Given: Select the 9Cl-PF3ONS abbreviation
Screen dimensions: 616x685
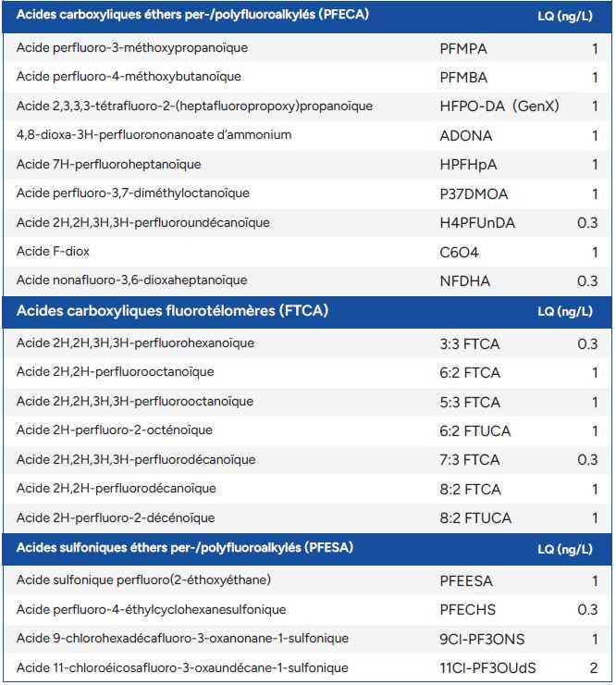Looking at the screenshot, I should [482, 640].
